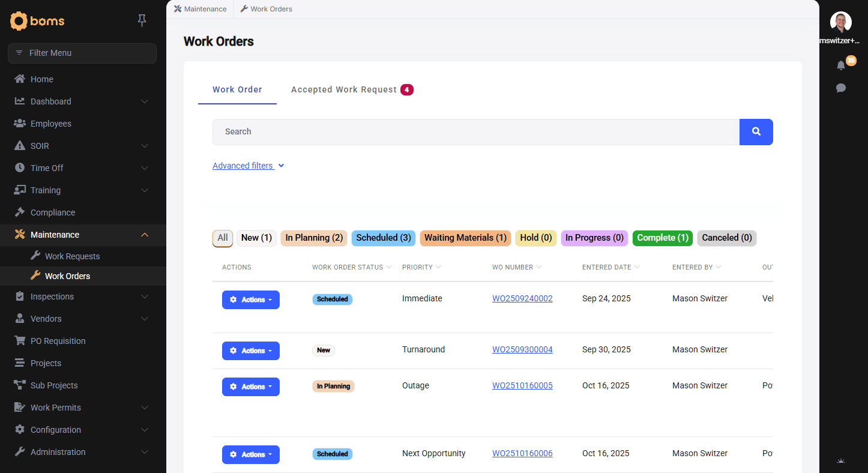Click the gear icon on the first Actions button
The width and height of the screenshot is (868, 473).
click(234, 300)
